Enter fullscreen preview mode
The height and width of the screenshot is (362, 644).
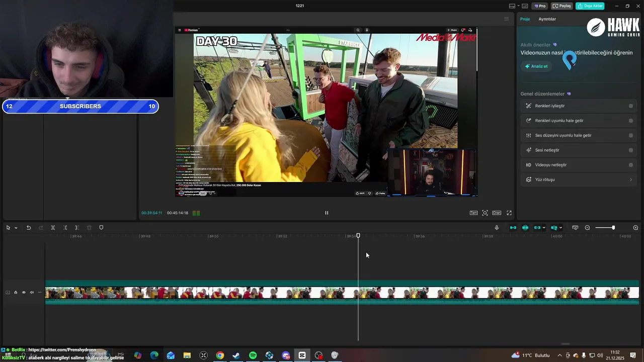pos(509,213)
